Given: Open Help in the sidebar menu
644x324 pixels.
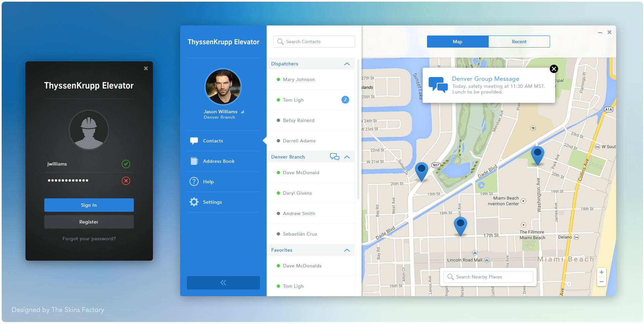Looking at the screenshot, I should pyautogui.click(x=223, y=182).
